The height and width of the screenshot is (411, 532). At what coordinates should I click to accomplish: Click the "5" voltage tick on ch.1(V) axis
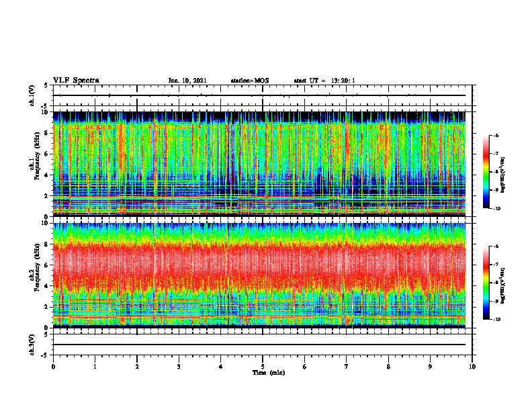point(46,85)
